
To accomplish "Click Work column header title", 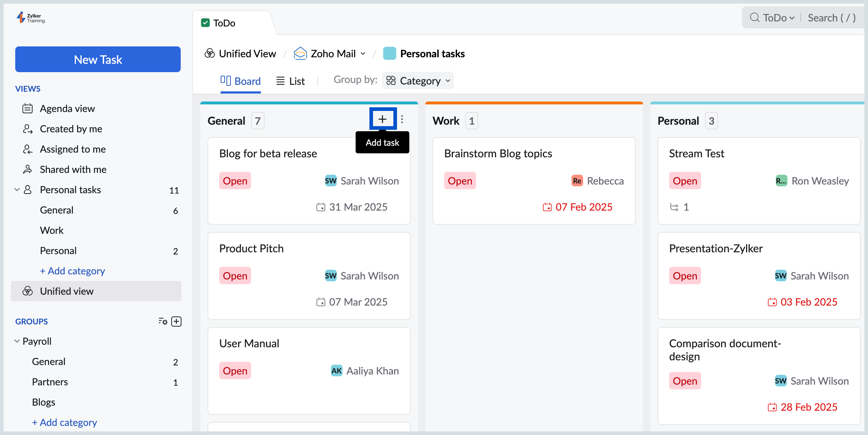I will click(446, 121).
